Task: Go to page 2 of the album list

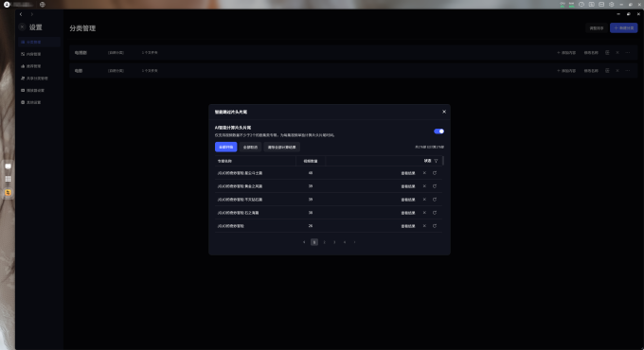Action: [x=325, y=242]
